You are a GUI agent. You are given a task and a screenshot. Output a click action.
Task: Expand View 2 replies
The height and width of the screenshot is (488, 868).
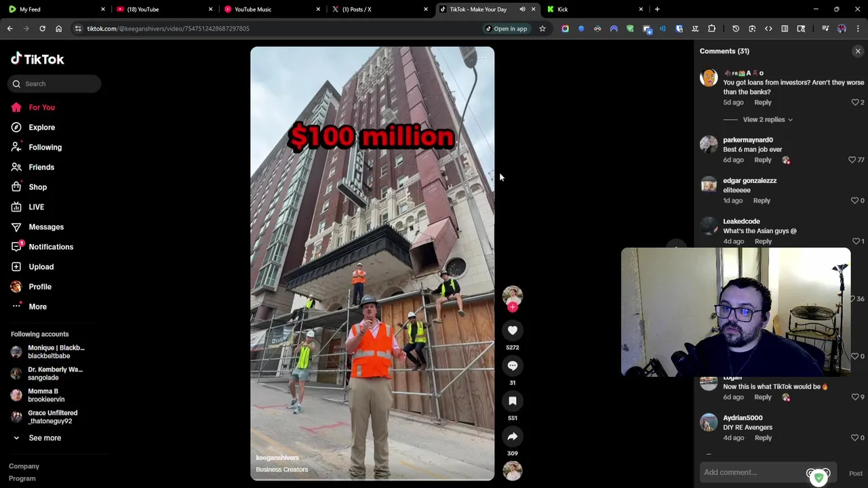768,119
